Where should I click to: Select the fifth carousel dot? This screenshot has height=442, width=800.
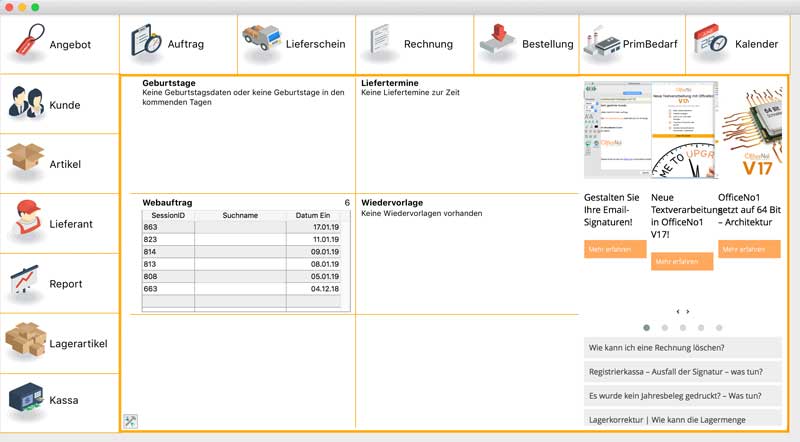click(719, 328)
